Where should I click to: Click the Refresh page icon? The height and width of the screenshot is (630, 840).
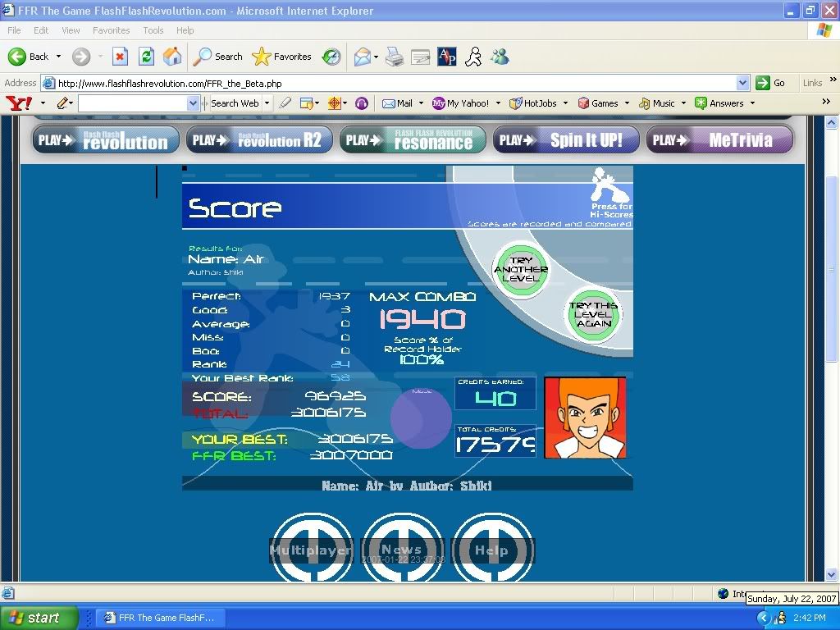146,57
